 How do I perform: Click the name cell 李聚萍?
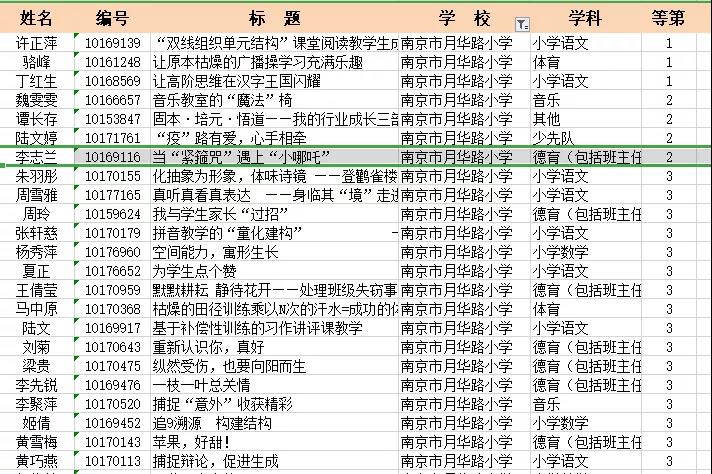click(x=36, y=404)
